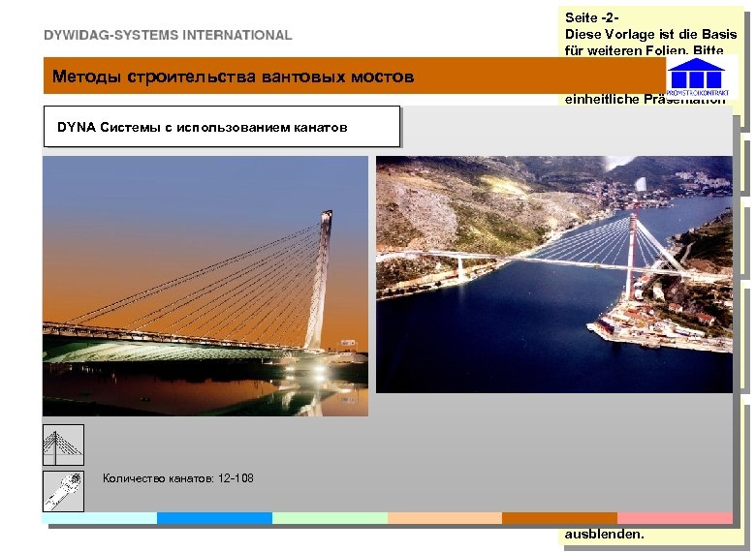This screenshot has width=756, height=552.
Task: Click the pale green footer color block
Action: (330, 518)
